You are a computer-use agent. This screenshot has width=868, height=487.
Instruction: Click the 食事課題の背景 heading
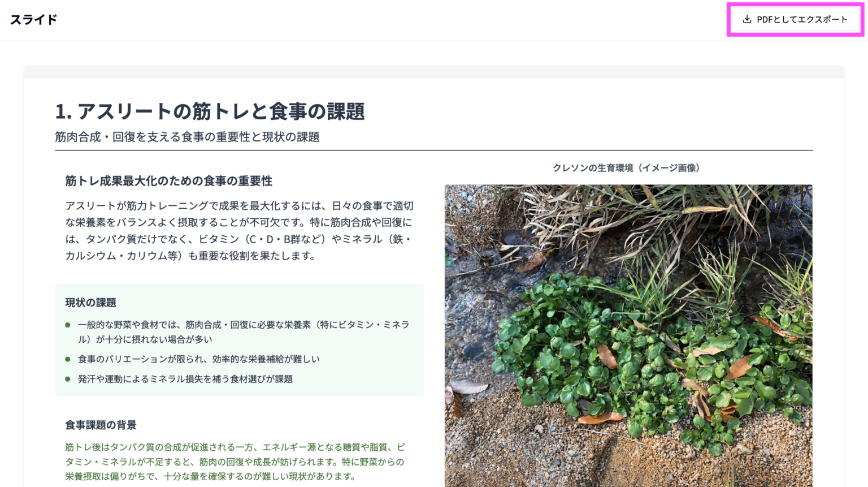pos(101,426)
